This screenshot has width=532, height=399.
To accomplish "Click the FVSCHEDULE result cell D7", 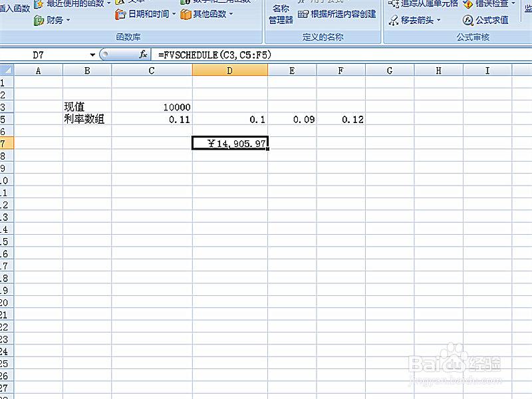I will (229, 142).
